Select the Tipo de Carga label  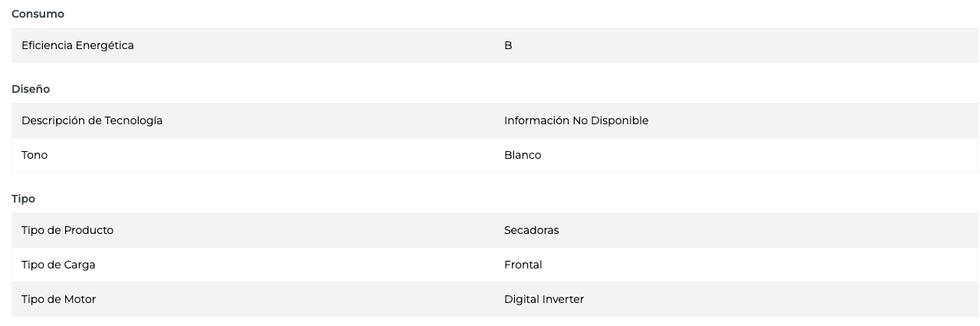pyautogui.click(x=58, y=265)
